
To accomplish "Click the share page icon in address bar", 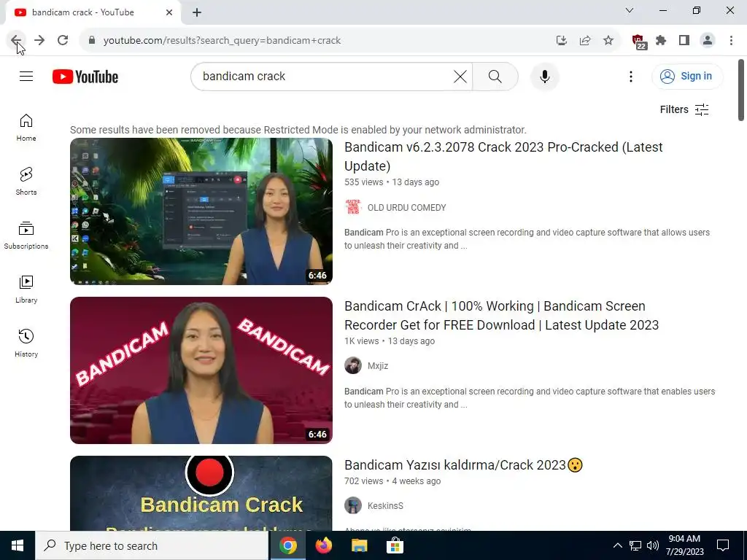I will [585, 41].
